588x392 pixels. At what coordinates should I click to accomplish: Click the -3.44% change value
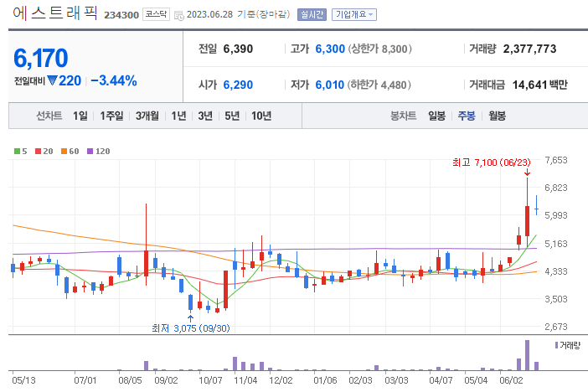[114, 80]
